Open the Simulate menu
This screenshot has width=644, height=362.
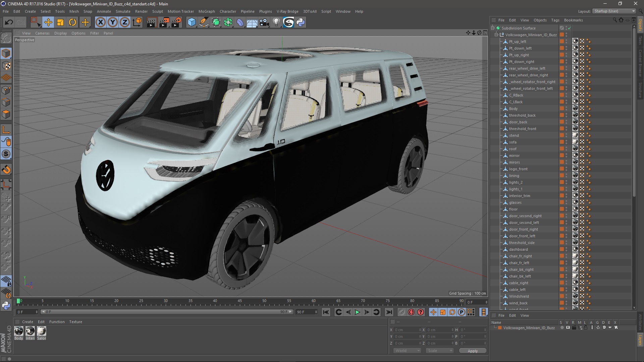coord(123,11)
